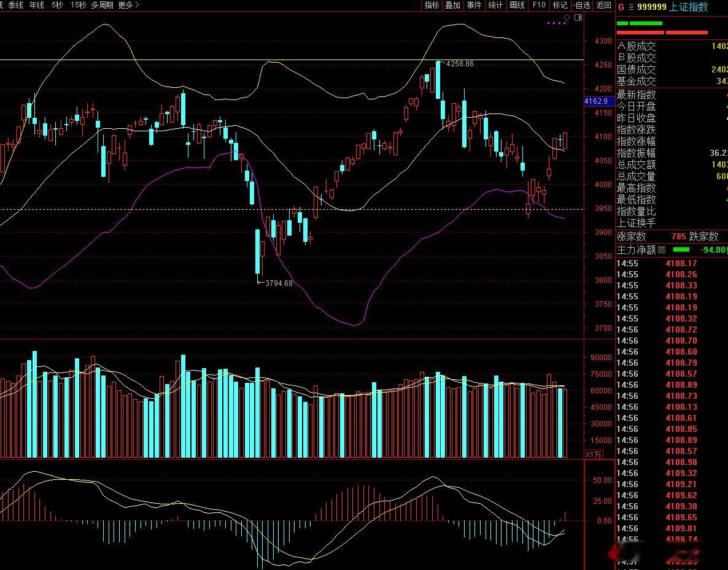Click the tick price 4108.17
Screen dimensions: 728x570
681,263
